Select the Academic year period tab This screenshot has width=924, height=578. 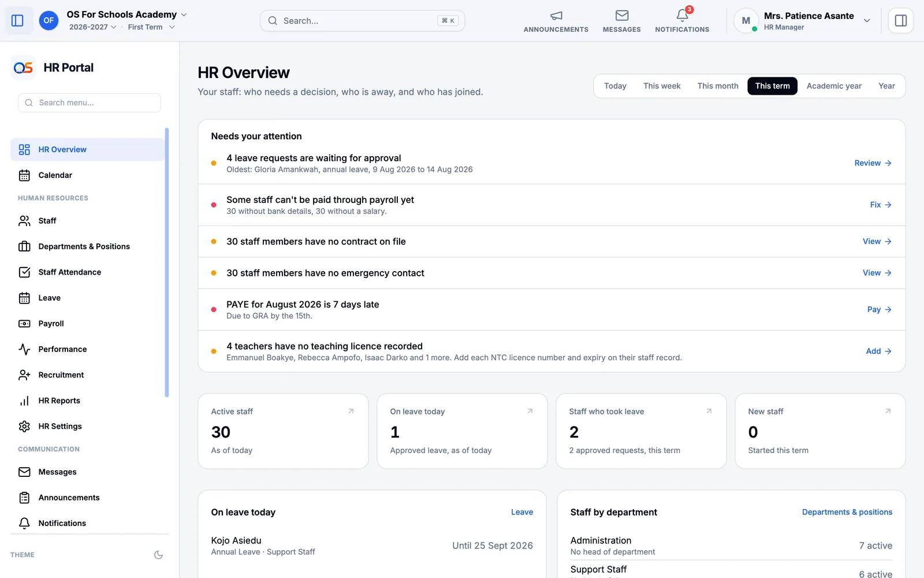pyautogui.click(x=834, y=86)
